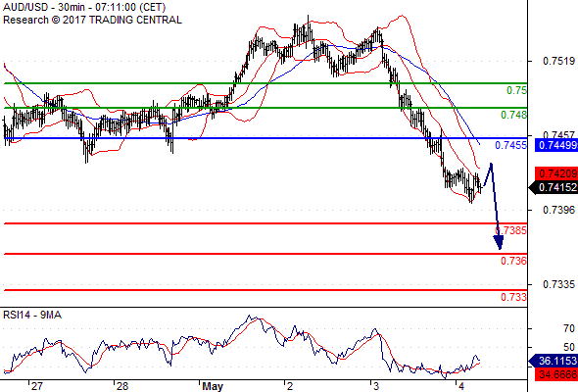Click the RSI14 - 9MA indicator title
Screen dimensions: 578x392
click(32, 315)
